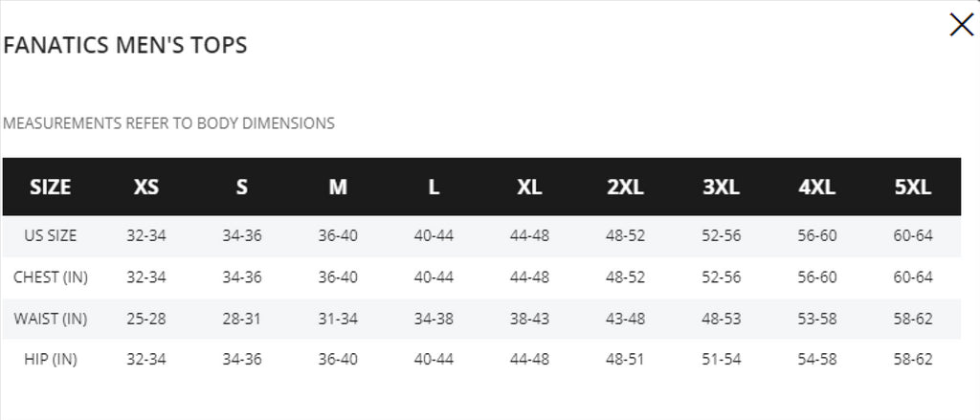Select the 5XL size column header
Image resolution: width=980 pixels, height=420 pixels.
click(x=913, y=187)
